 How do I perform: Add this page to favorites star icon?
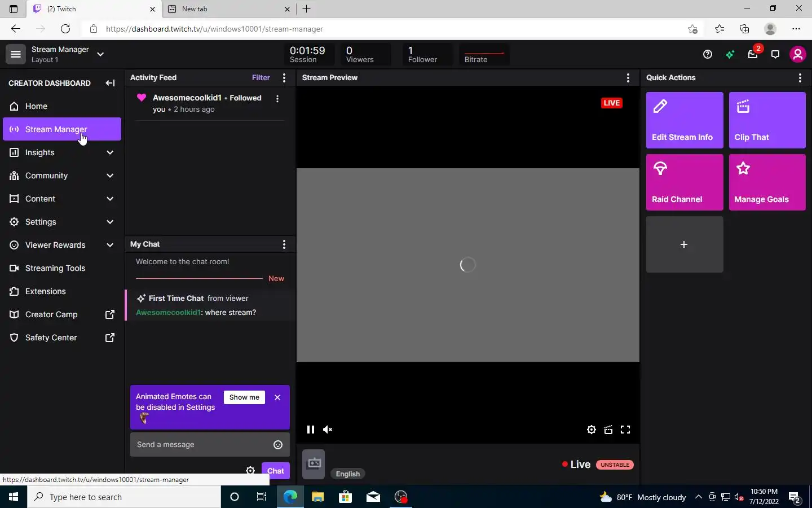coord(692,29)
